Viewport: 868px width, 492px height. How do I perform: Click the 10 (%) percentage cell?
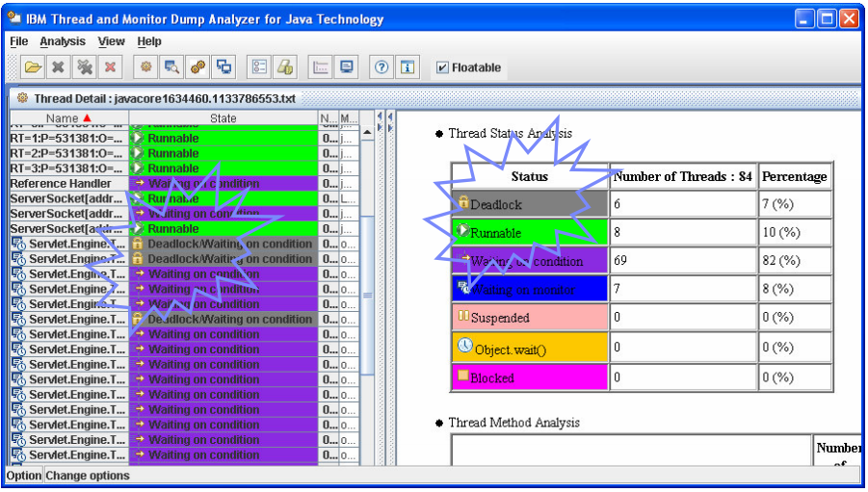(795, 232)
